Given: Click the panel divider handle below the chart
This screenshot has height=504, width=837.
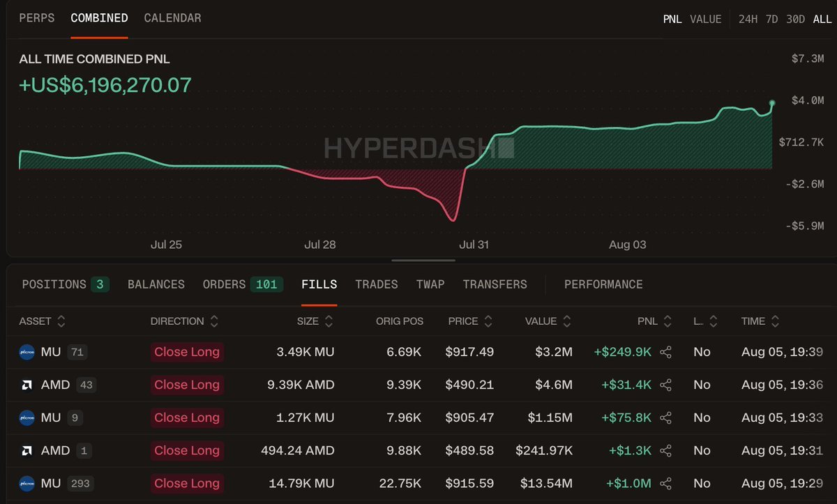Looking at the screenshot, I should 423,261.
